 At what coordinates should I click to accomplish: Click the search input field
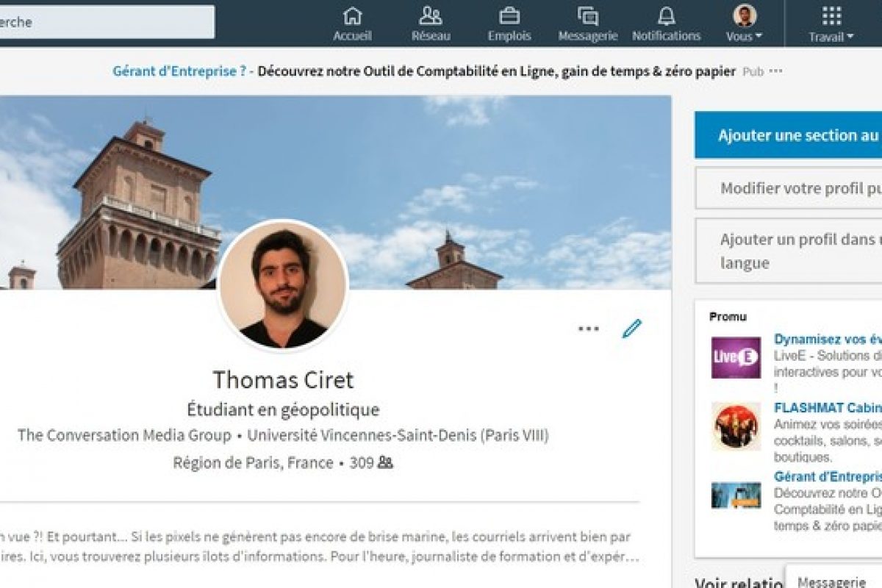106,22
